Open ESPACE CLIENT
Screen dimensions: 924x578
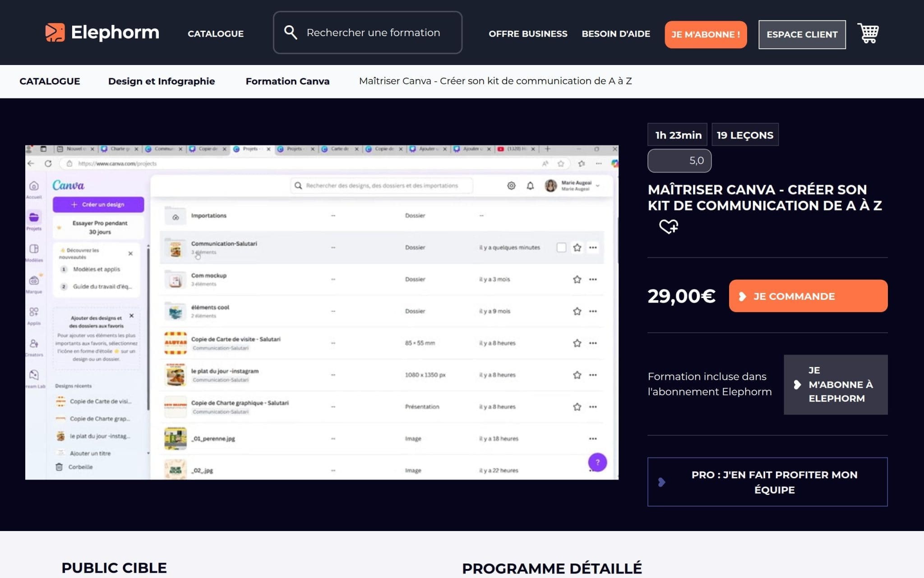click(x=802, y=34)
